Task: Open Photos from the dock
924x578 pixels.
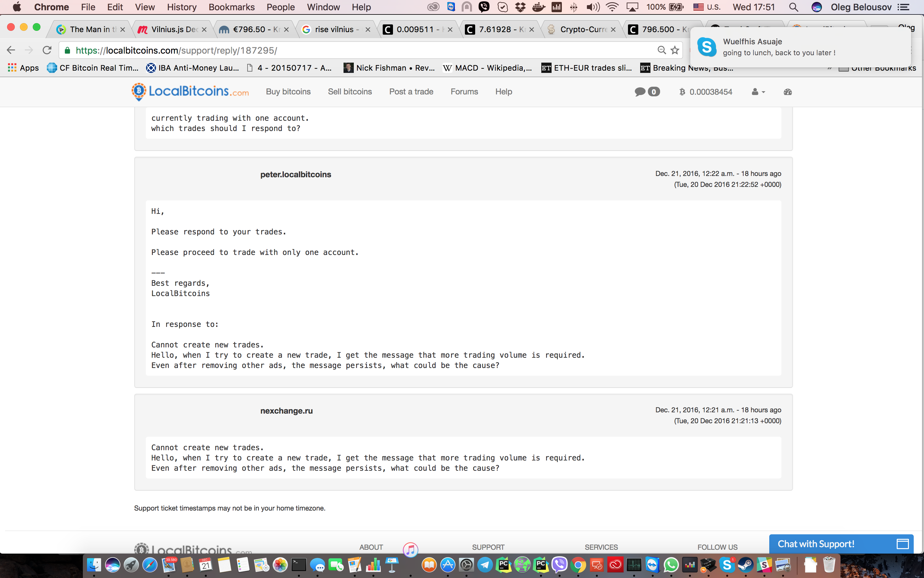Action: 280,565
